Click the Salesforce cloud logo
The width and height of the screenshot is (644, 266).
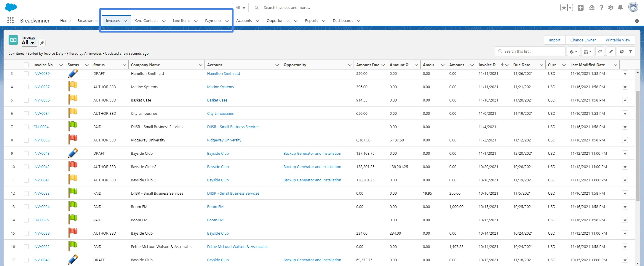pos(11,7)
